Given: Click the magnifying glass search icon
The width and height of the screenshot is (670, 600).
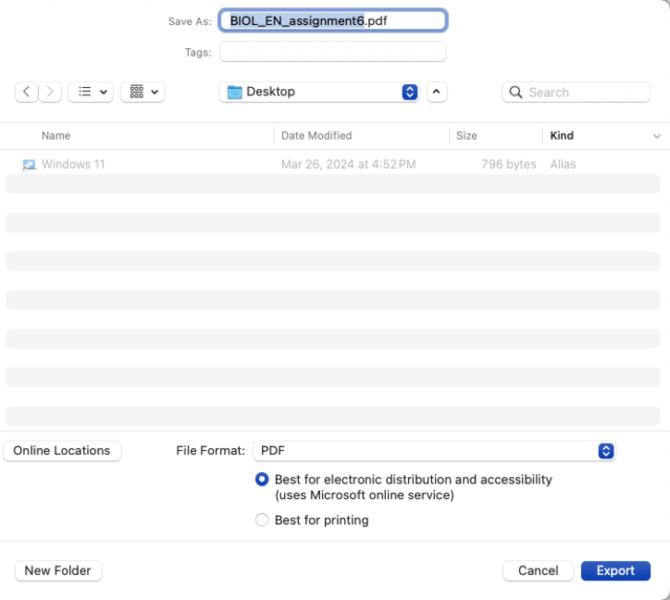Looking at the screenshot, I should click(x=516, y=92).
